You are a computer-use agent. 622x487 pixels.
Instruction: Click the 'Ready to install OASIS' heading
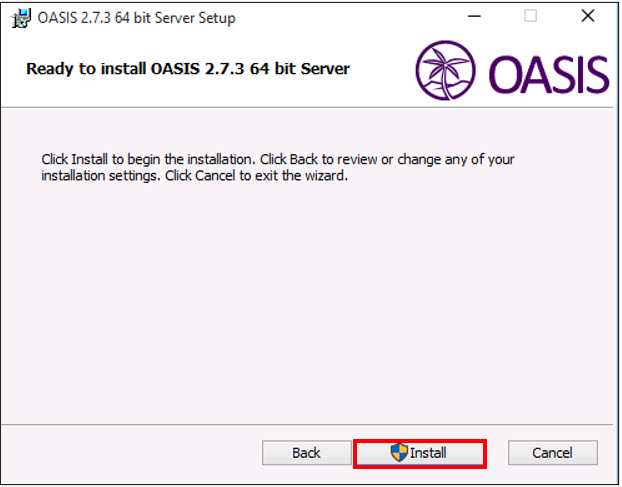tap(188, 69)
